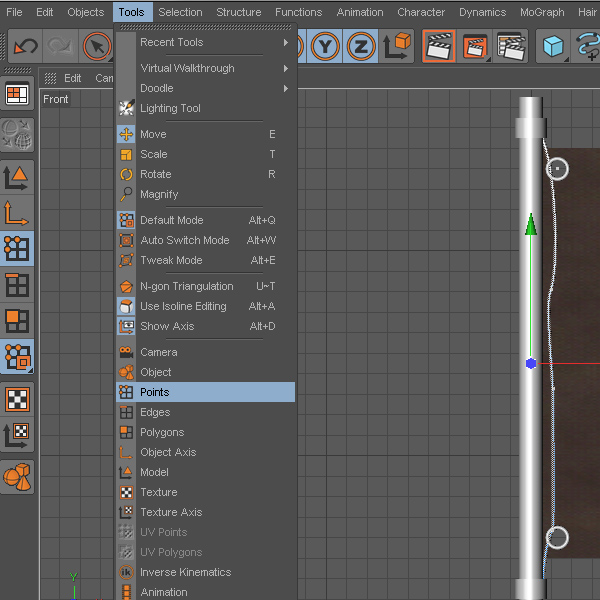Viewport: 600px width, 600px height.
Task: Choose Model in the Tools menu
Action: [x=205, y=472]
